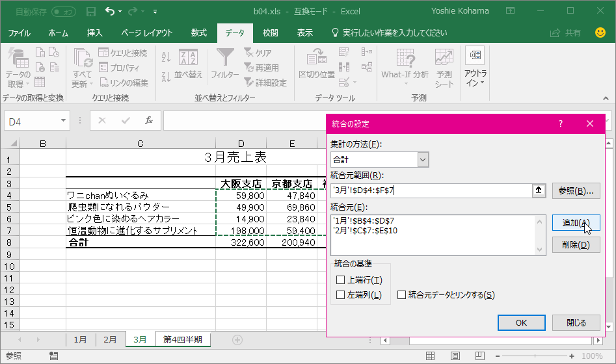Viewport: 616px width, 364px height.
Task: Enable the left column checkbox
Action: (340, 295)
